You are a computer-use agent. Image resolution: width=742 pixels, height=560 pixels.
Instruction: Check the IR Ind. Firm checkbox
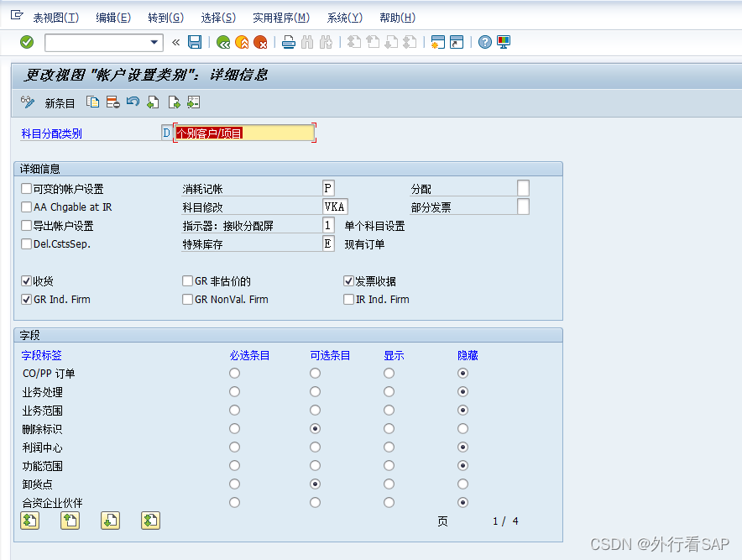point(349,299)
